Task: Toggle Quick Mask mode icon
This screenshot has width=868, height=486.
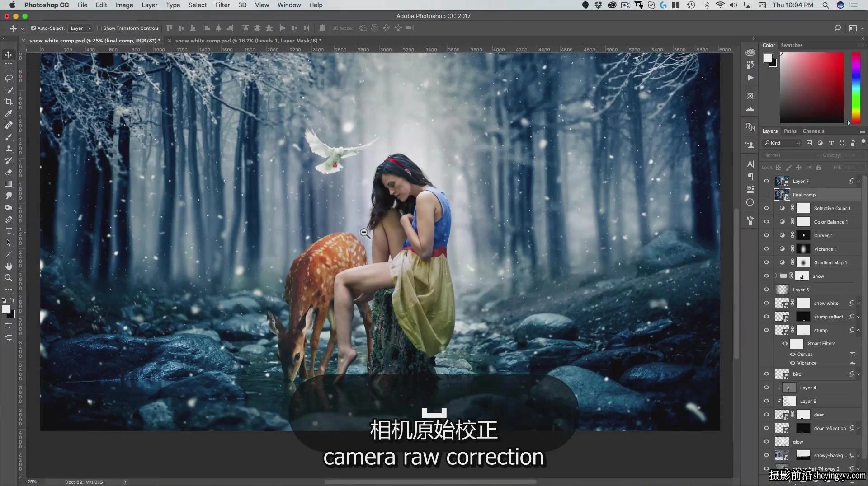Action: pos(9,326)
